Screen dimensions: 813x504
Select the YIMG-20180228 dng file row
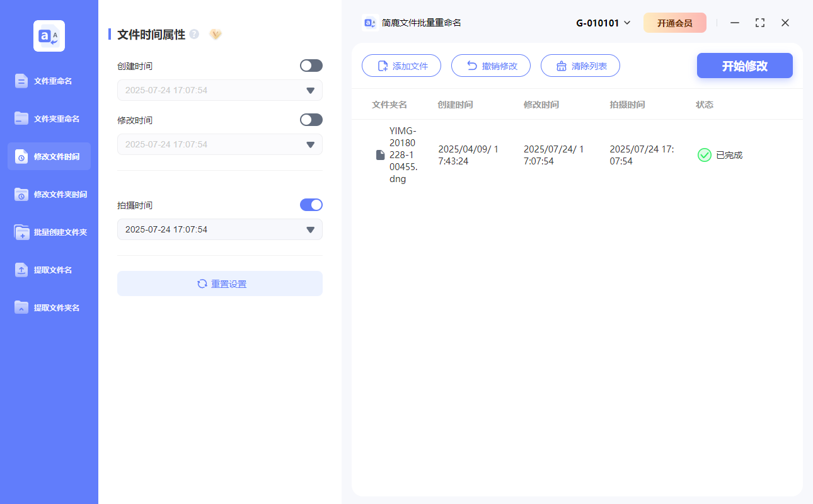[397, 154]
